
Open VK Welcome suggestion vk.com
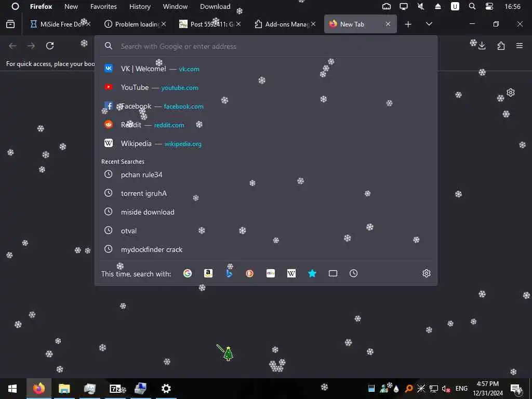click(x=266, y=69)
